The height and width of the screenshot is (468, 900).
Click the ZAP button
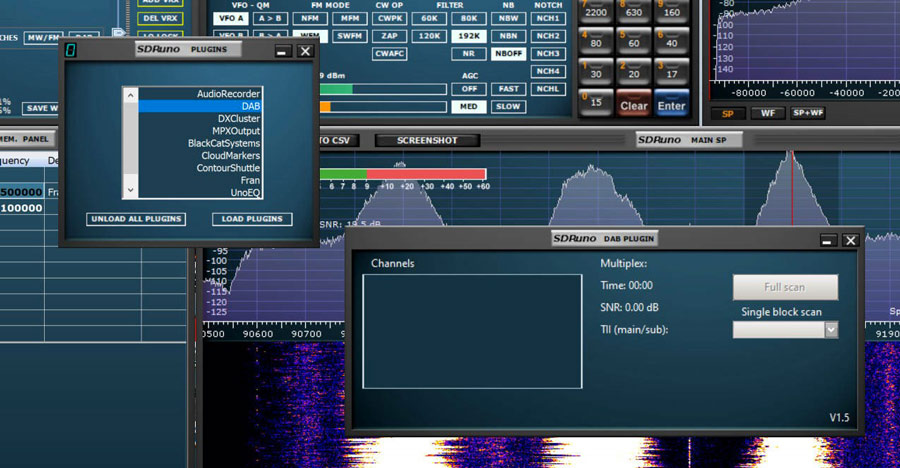tap(390, 36)
